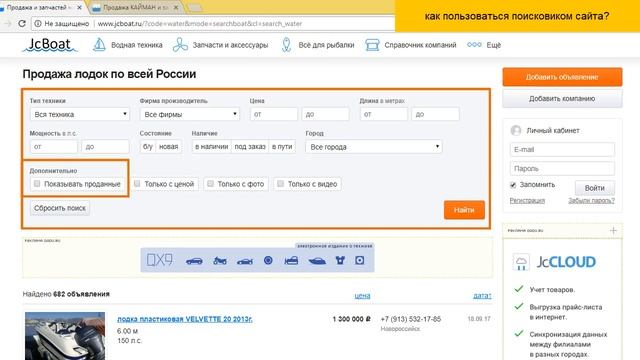Open Водная техника menu
Screen dimensions: 640x360
click(x=136, y=45)
